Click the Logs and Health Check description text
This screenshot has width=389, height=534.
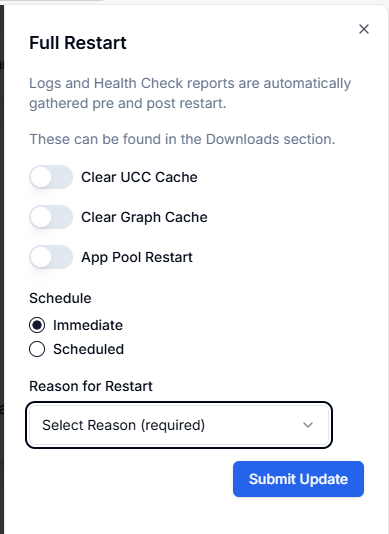pyautogui.click(x=190, y=93)
